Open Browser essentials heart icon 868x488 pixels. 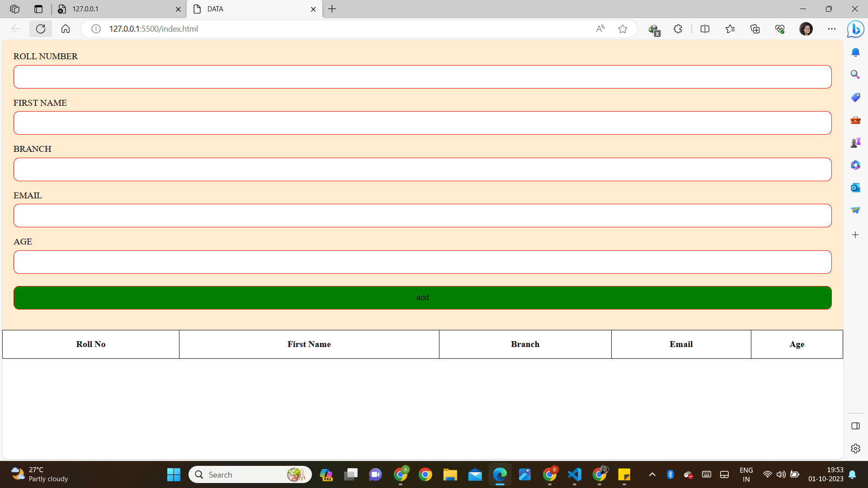click(x=780, y=28)
